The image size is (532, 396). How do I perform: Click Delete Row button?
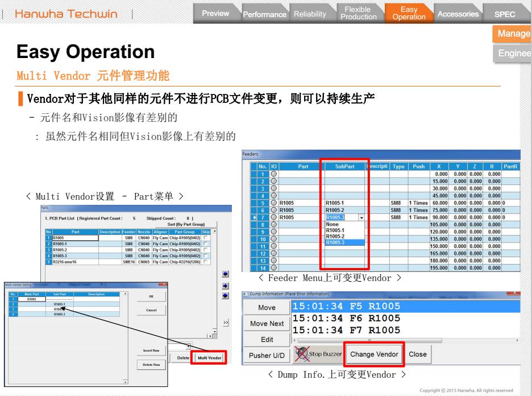[151, 364]
